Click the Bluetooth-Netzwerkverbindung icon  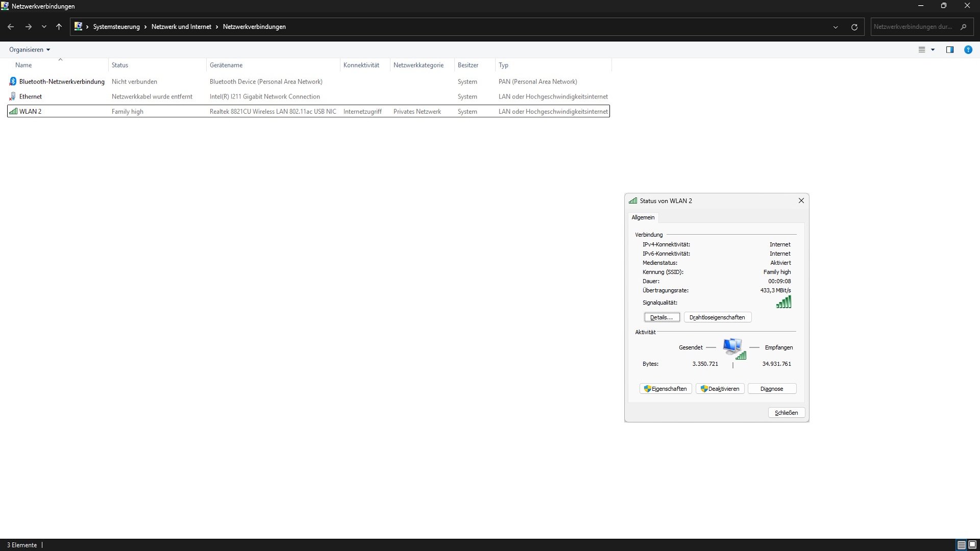13,82
